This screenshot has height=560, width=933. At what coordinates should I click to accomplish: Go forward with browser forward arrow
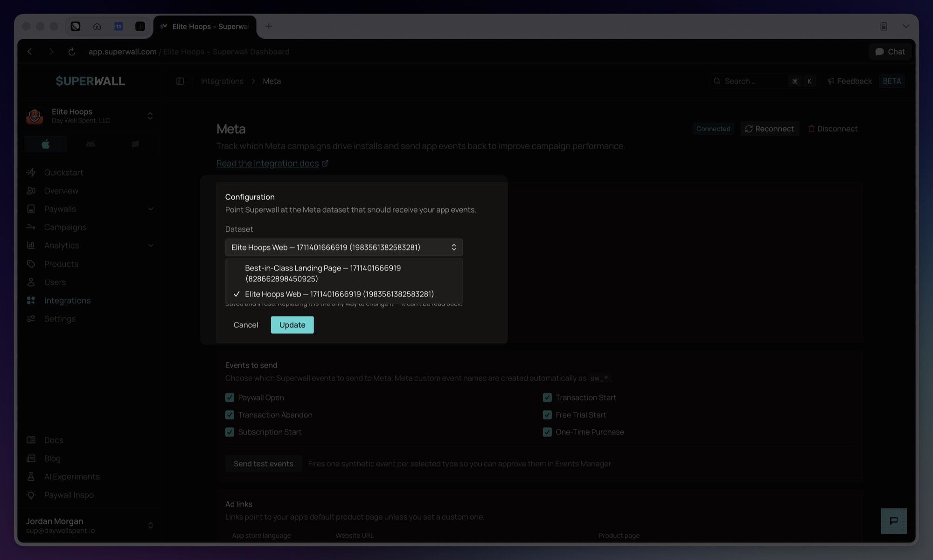tap(51, 52)
